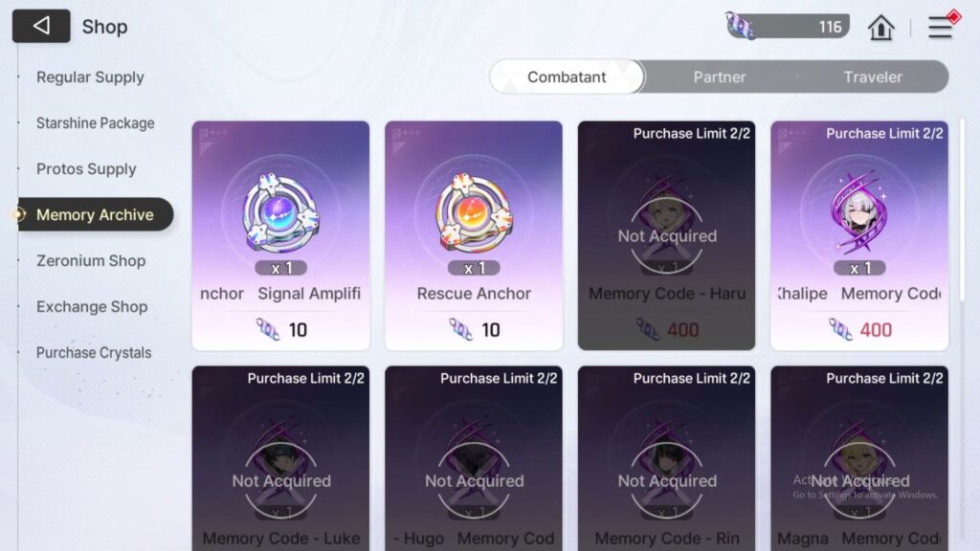Select the Rescue Anchor item icon
980x551 pixels.
click(x=474, y=213)
